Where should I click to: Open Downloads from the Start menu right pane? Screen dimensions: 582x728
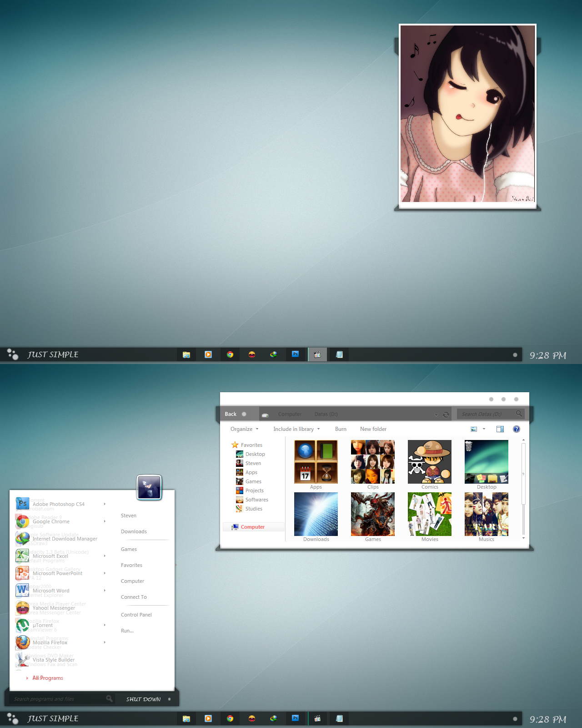click(134, 531)
